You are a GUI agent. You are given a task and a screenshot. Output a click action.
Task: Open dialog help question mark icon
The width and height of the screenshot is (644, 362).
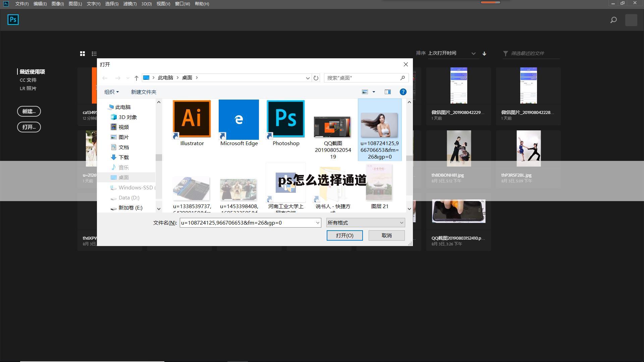tap(403, 92)
